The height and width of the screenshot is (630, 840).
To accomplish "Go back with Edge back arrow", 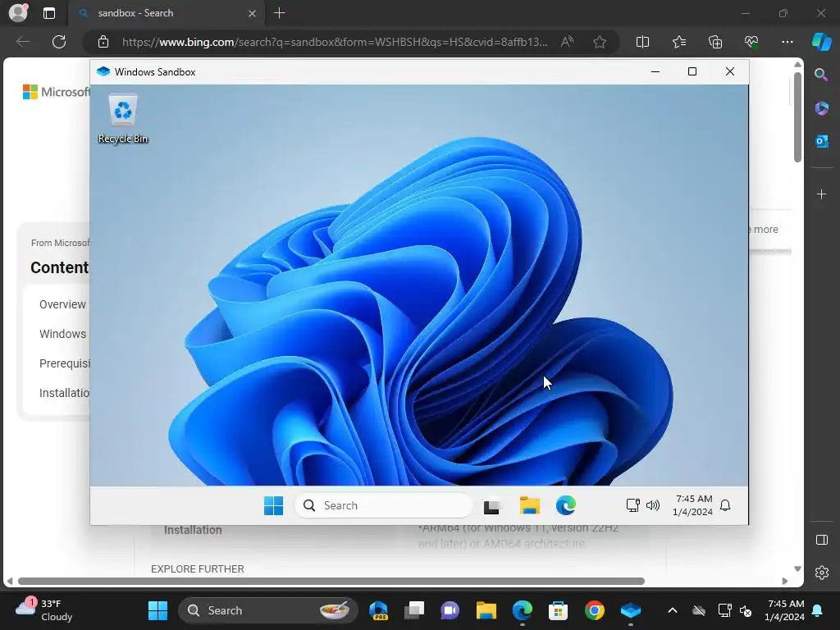I will click(22, 42).
